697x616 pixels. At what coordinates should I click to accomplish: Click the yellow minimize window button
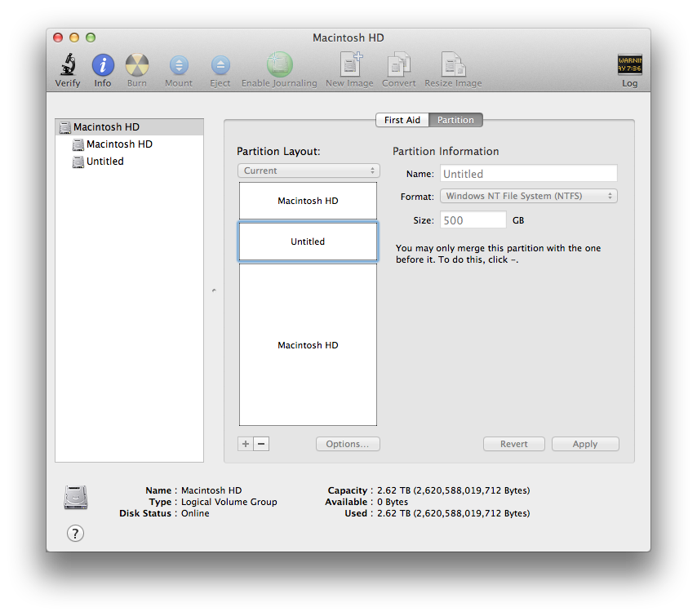point(74,38)
